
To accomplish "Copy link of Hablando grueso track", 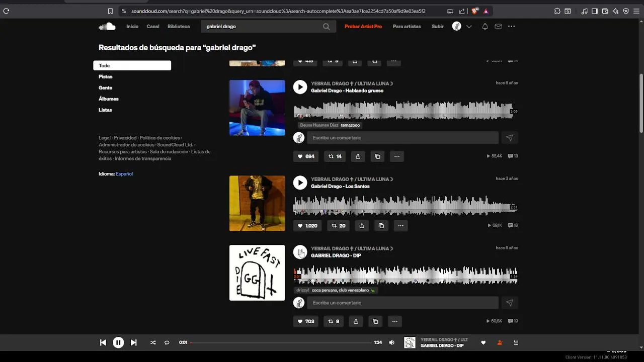I will (x=377, y=156).
